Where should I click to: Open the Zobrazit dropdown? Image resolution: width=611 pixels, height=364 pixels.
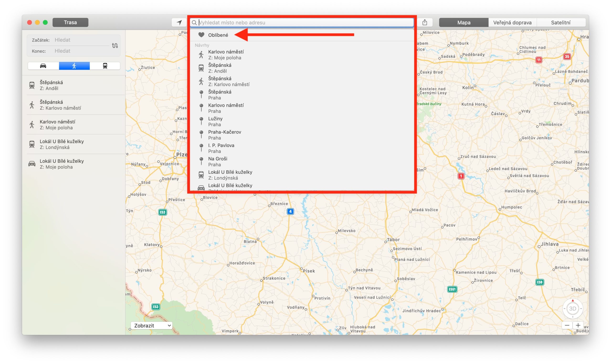151,325
